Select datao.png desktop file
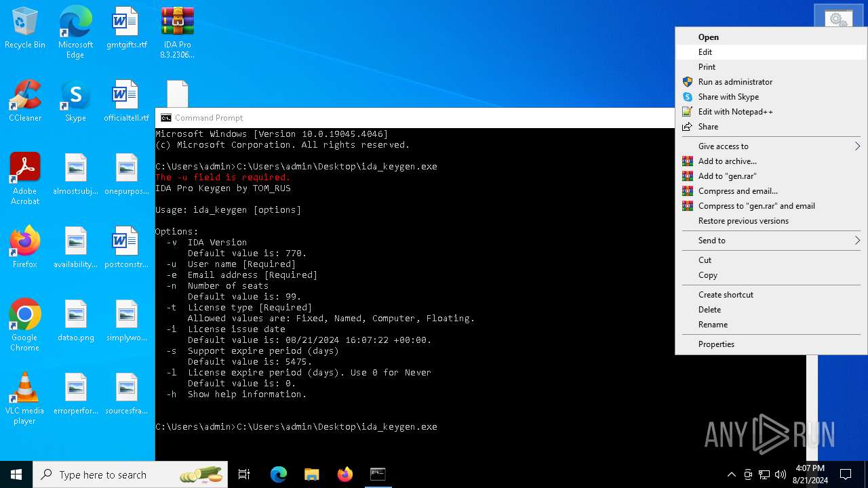Screen dimensions: 868x488 (x=75, y=320)
